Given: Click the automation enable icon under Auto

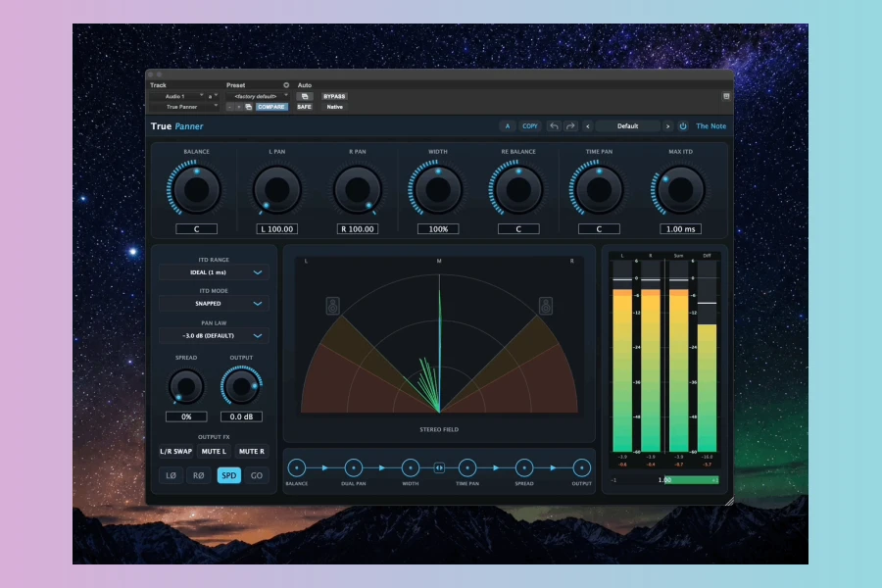Looking at the screenshot, I should pos(305,96).
